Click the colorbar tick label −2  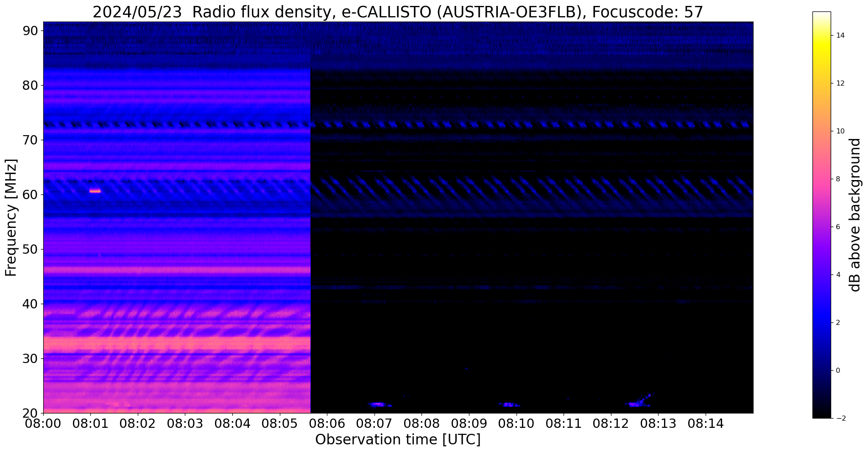(x=840, y=419)
